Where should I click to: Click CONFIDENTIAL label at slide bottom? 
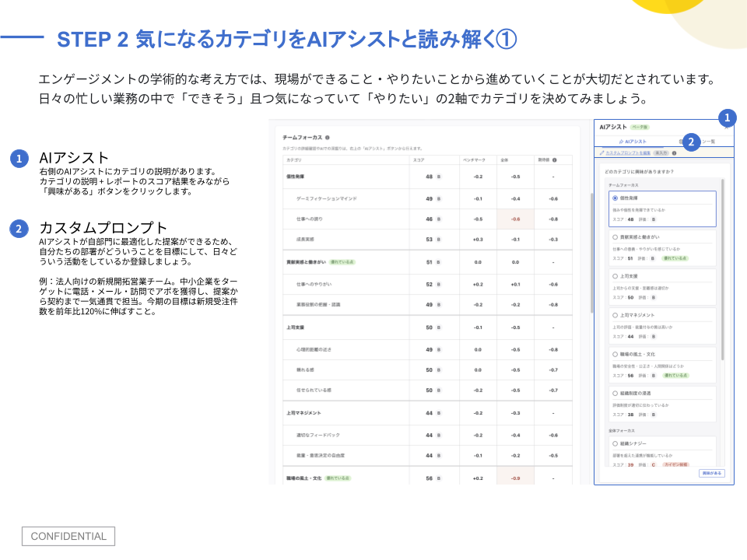pos(68,536)
